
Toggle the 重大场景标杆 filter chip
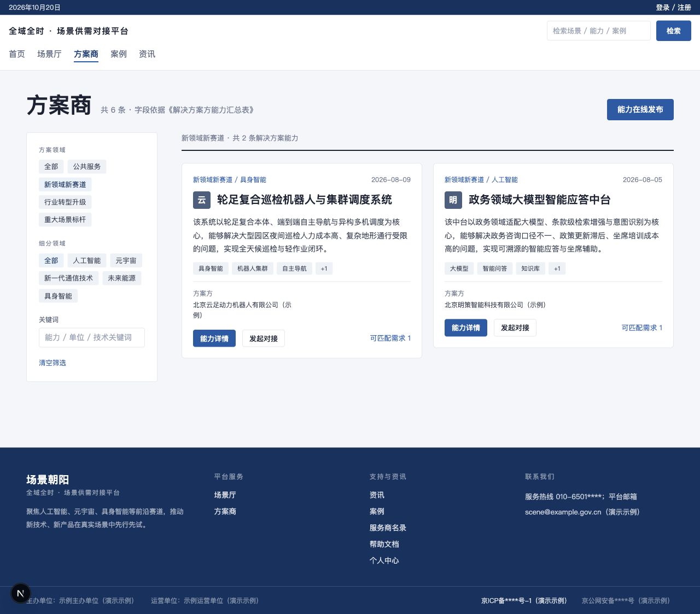pos(65,219)
